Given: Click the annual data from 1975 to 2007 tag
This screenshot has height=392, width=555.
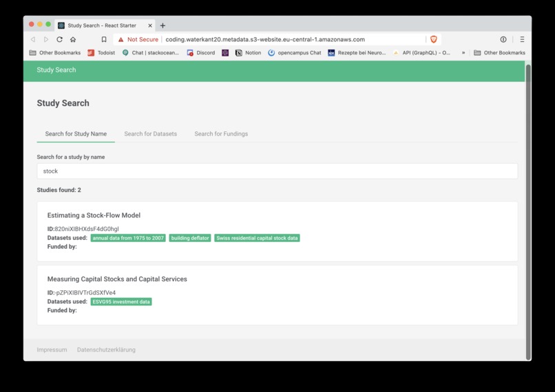Looking at the screenshot, I should point(128,238).
